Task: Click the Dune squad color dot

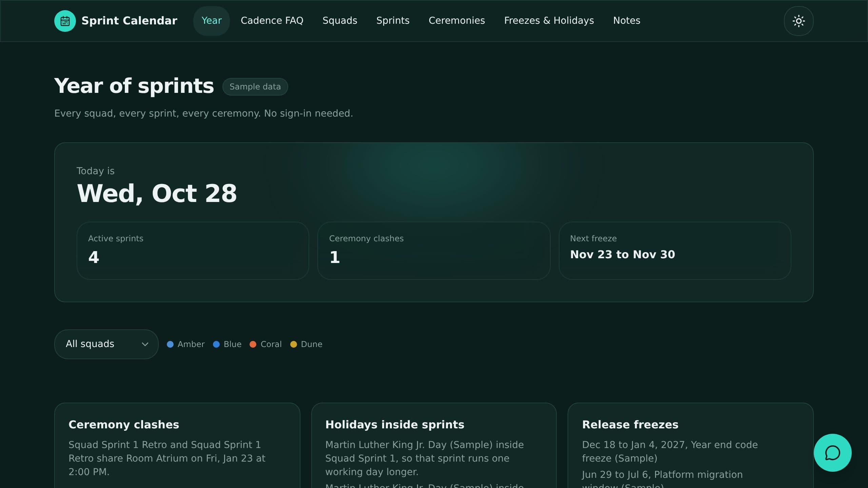Action: click(x=294, y=344)
